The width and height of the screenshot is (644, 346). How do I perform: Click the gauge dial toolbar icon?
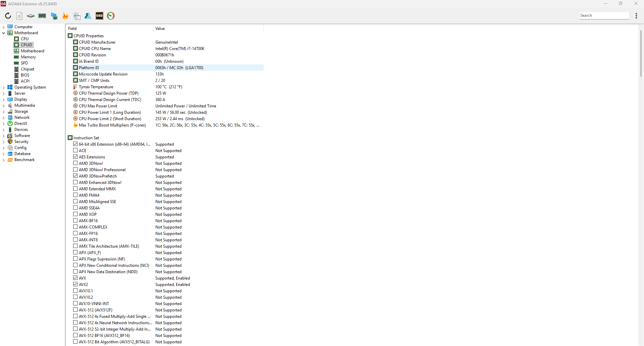(x=111, y=16)
